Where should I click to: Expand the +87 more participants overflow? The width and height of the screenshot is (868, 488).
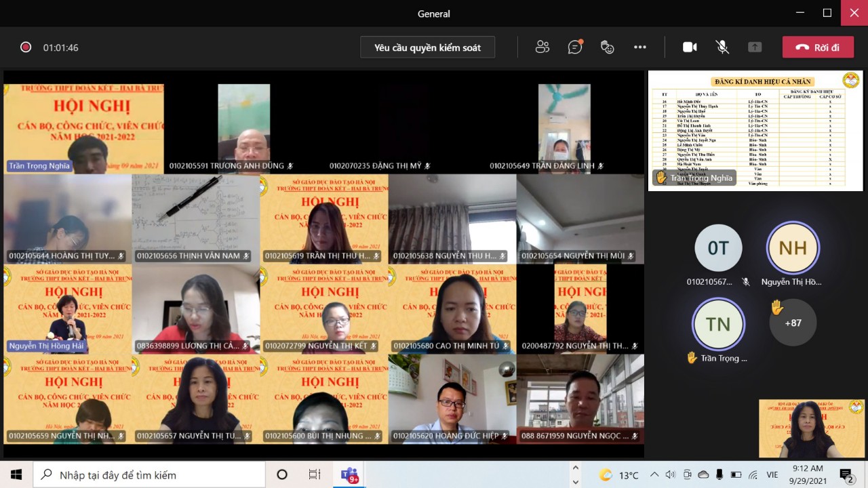click(793, 323)
